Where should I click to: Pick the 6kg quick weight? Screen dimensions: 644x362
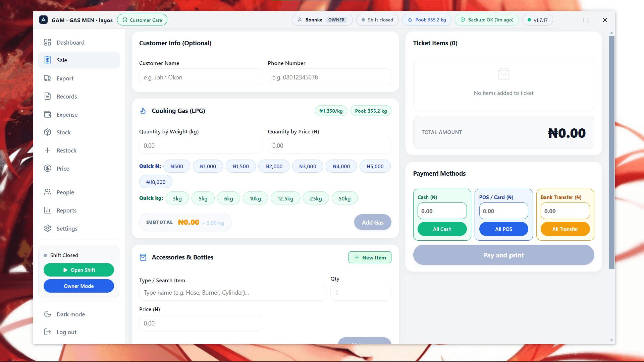coord(228,198)
